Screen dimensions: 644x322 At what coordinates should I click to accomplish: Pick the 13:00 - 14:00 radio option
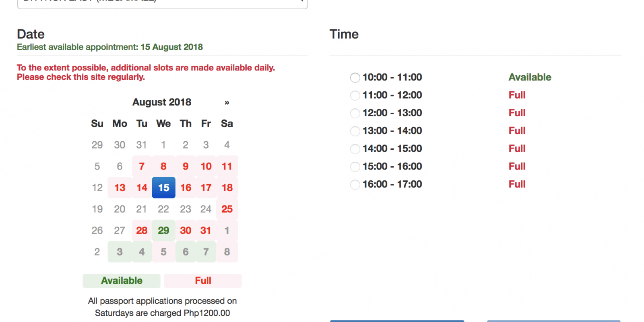355,131
